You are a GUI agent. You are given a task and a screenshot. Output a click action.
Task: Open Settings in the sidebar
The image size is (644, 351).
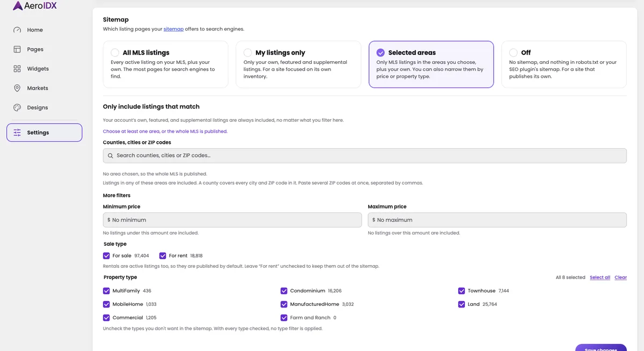44,133
